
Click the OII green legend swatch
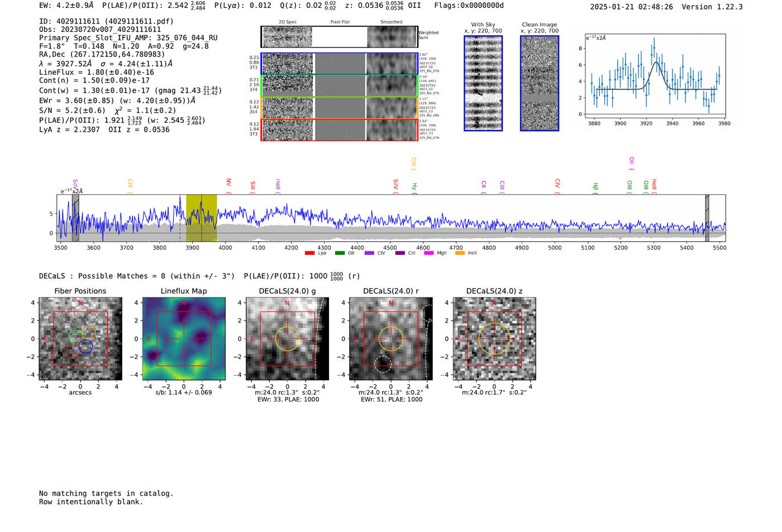point(340,253)
